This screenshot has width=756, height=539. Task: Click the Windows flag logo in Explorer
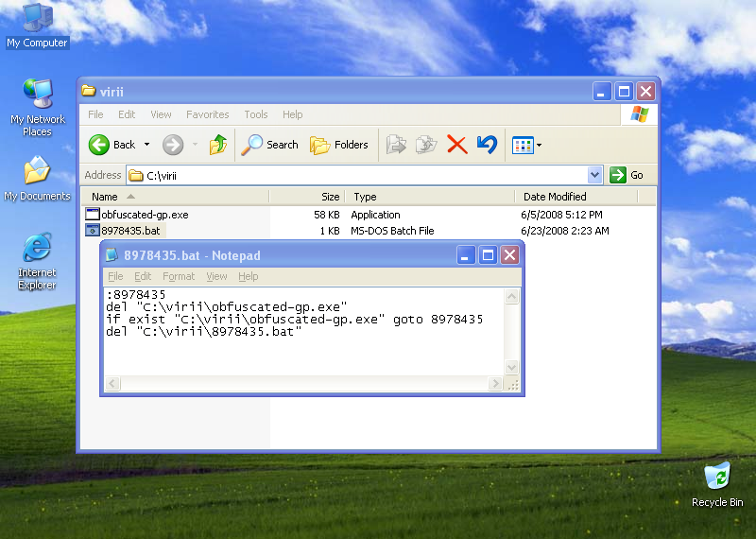pos(640,114)
